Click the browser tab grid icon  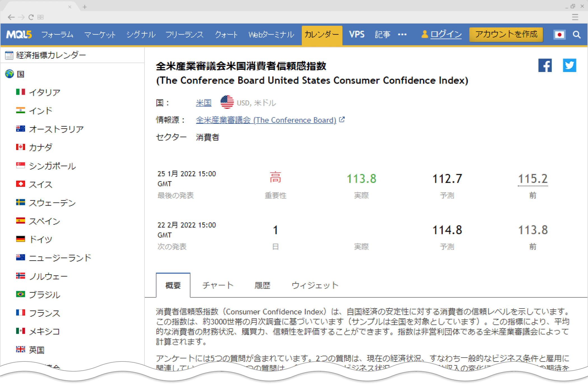tap(41, 17)
